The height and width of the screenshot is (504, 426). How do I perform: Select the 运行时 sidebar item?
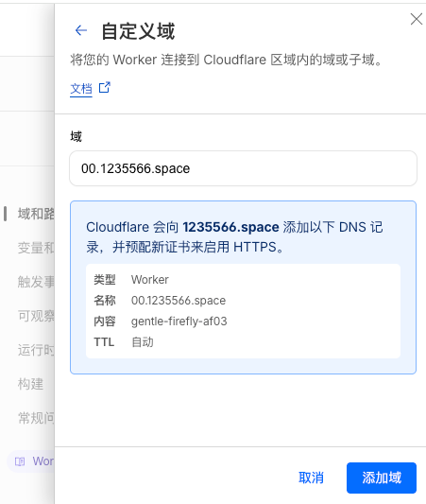[x=36, y=350]
